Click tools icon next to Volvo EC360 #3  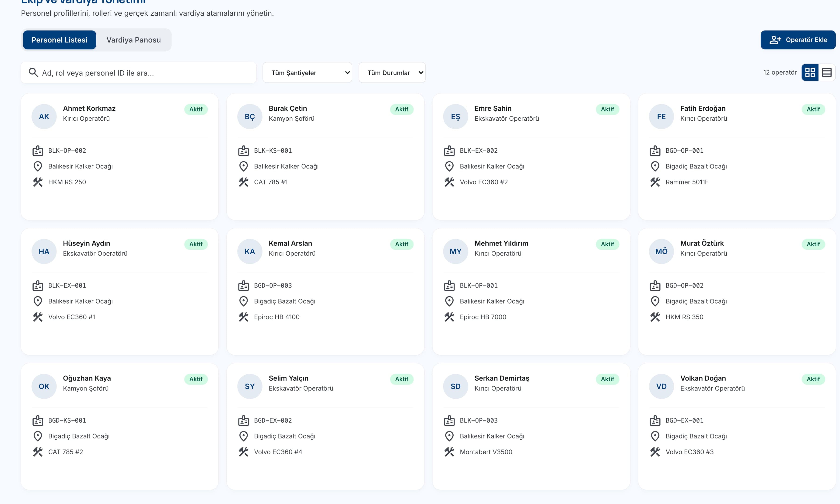coord(655,452)
